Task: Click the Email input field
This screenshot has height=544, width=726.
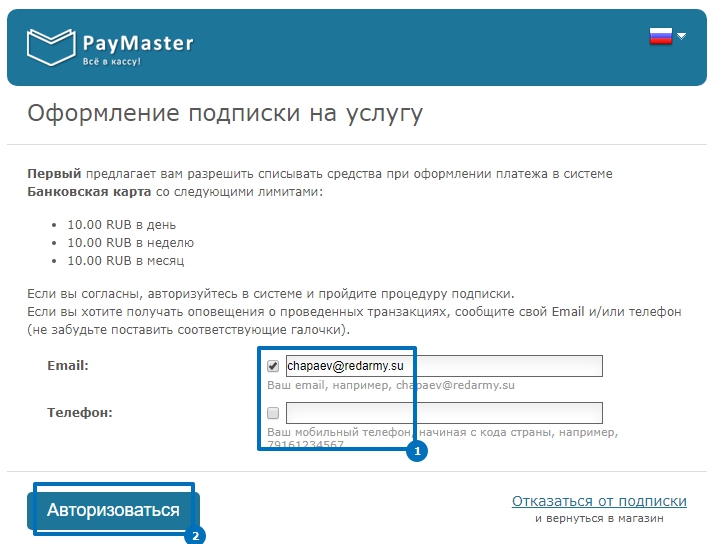Action: coord(444,366)
